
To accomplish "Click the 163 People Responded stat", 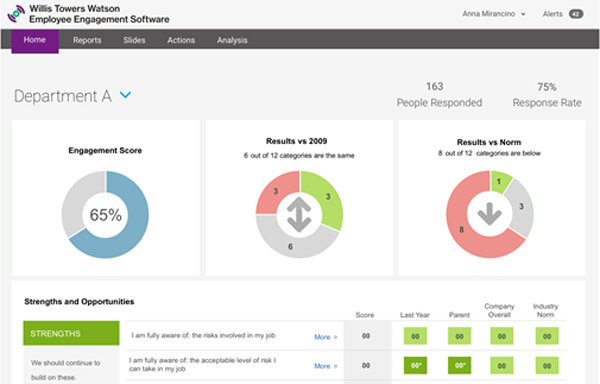I will click(439, 94).
